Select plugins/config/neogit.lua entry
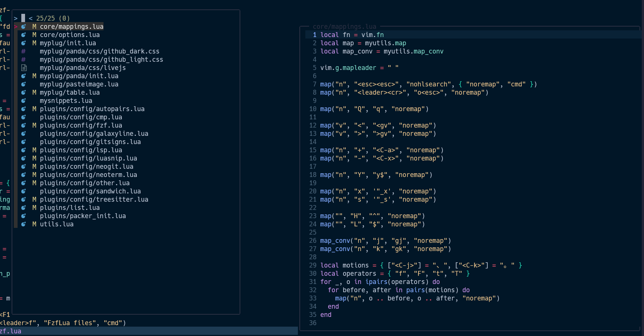 (x=87, y=167)
